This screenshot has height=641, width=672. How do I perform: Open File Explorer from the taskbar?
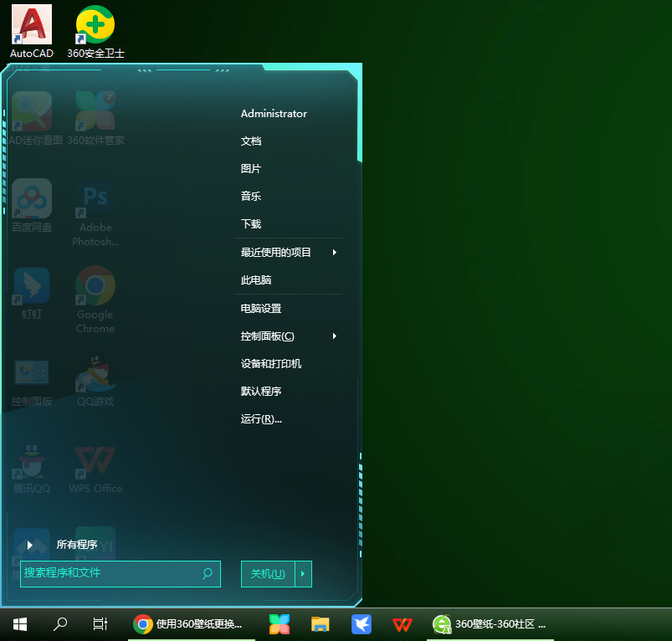point(320,624)
